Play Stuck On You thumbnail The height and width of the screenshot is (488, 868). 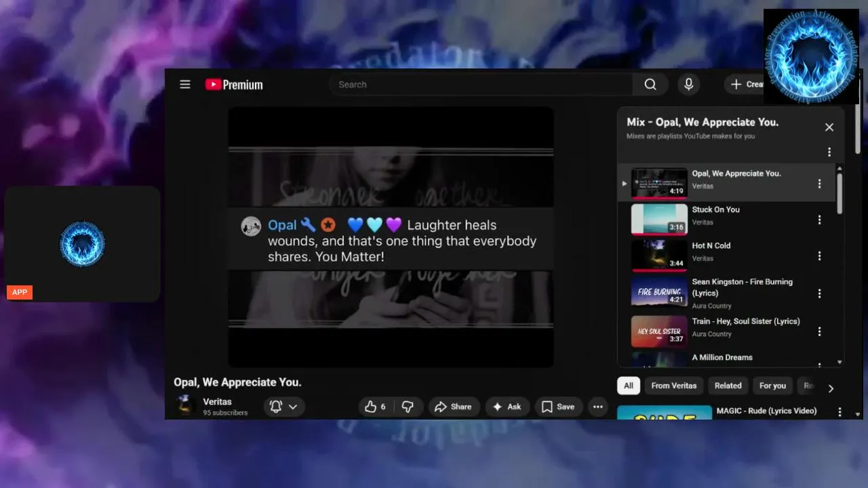coord(659,219)
